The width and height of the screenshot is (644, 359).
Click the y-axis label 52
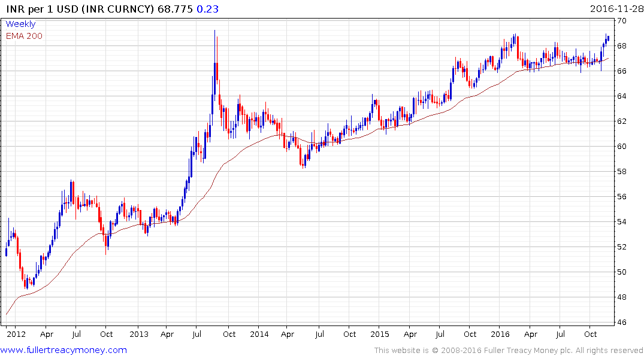621,247
